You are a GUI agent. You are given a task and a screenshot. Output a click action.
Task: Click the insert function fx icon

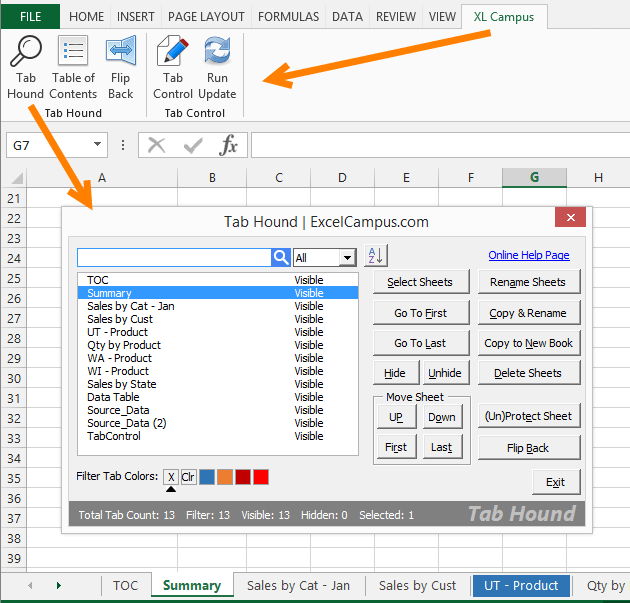[229, 146]
